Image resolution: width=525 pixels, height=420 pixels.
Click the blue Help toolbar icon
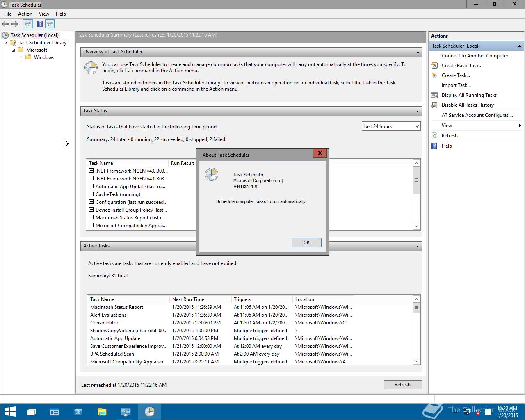[40, 24]
